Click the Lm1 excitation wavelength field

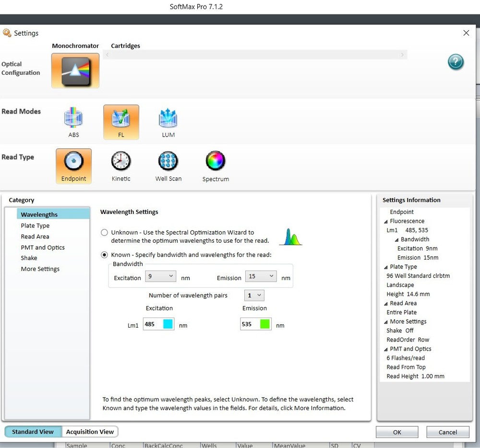pos(158,324)
